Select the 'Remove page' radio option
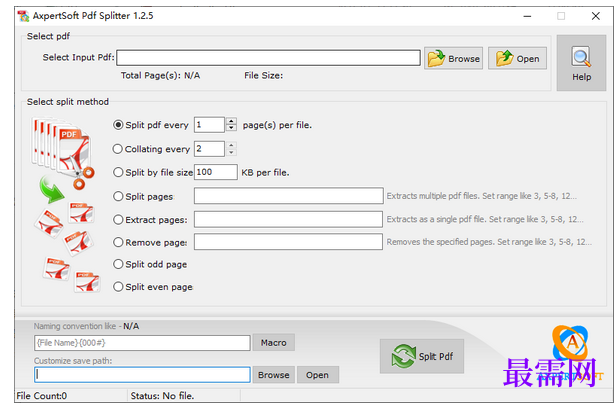 [118, 242]
